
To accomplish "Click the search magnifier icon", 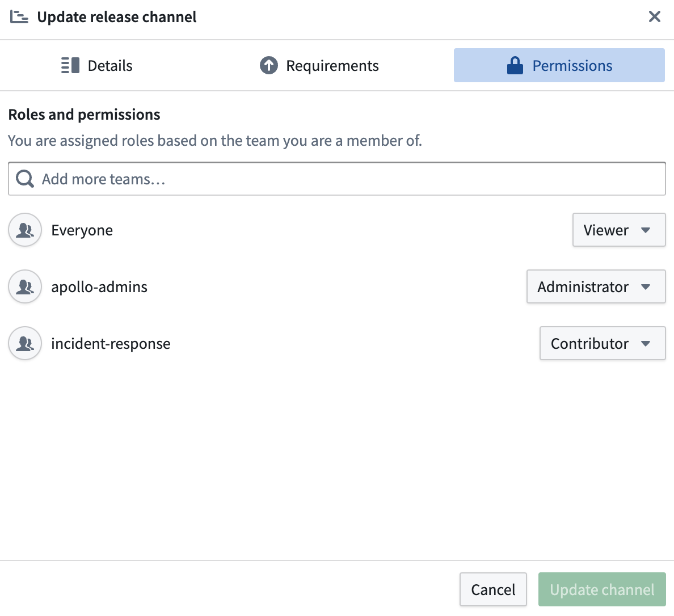I will pos(25,179).
